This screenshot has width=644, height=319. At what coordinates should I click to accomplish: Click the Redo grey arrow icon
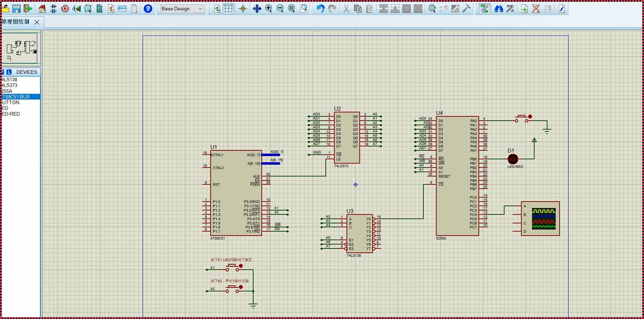pyautogui.click(x=332, y=9)
